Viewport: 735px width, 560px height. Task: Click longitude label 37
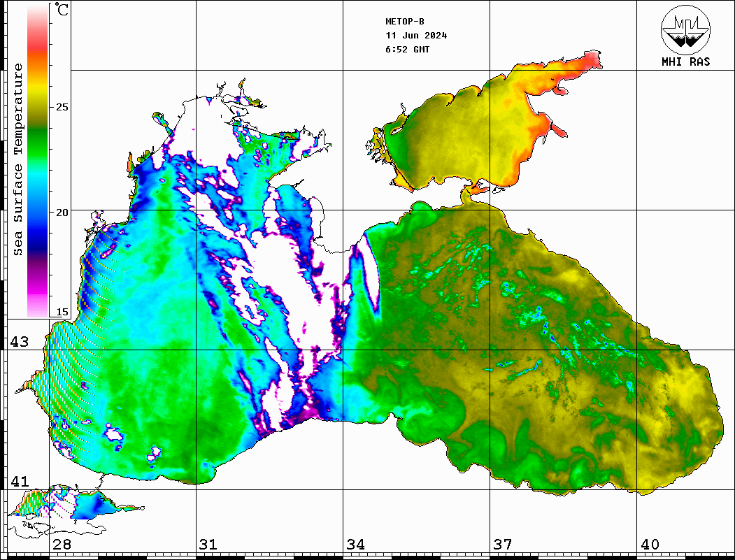(503, 545)
